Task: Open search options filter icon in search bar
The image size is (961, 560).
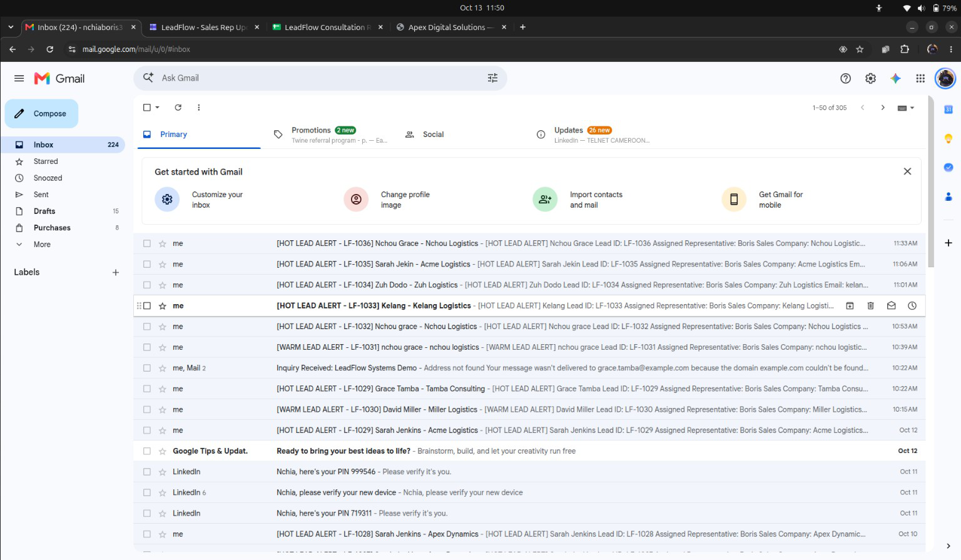Action: tap(492, 78)
